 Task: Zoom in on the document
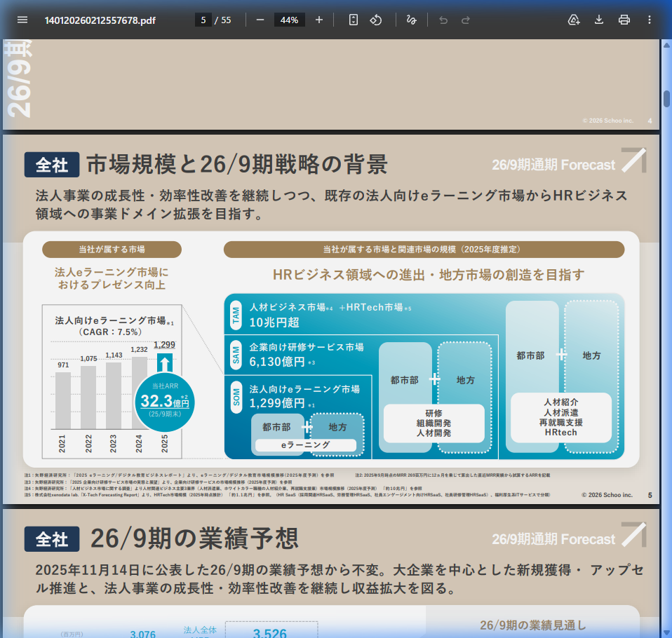click(x=319, y=20)
